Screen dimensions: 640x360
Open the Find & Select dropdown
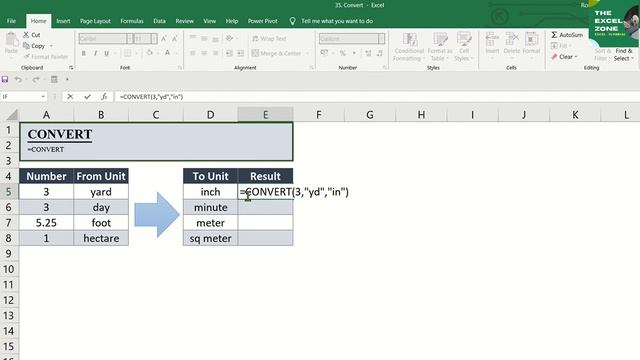point(624,55)
